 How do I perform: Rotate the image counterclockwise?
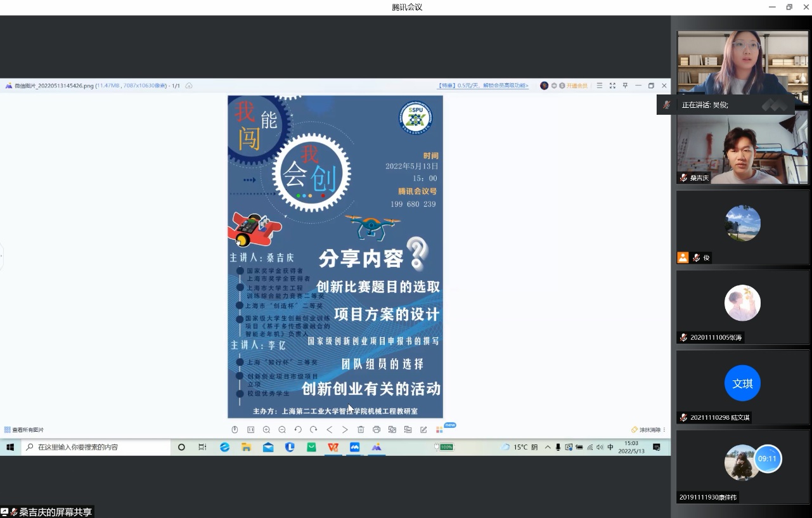click(298, 430)
